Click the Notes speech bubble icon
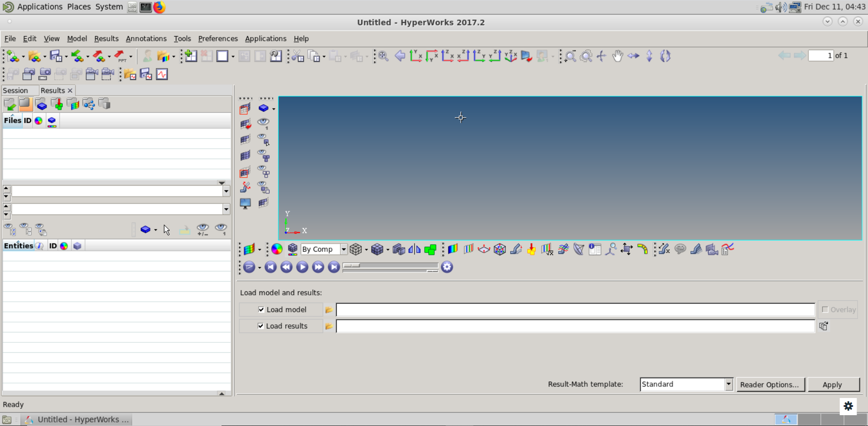This screenshot has height=426, width=868. coord(680,249)
